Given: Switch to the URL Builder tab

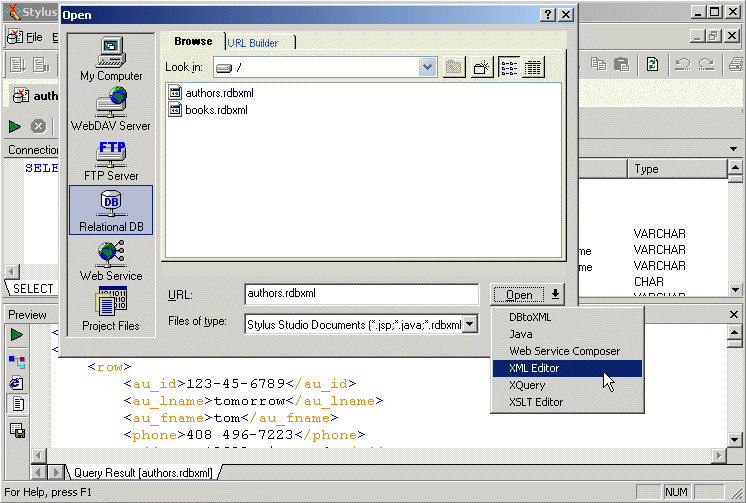Looking at the screenshot, I should click(x=252, y=43).
